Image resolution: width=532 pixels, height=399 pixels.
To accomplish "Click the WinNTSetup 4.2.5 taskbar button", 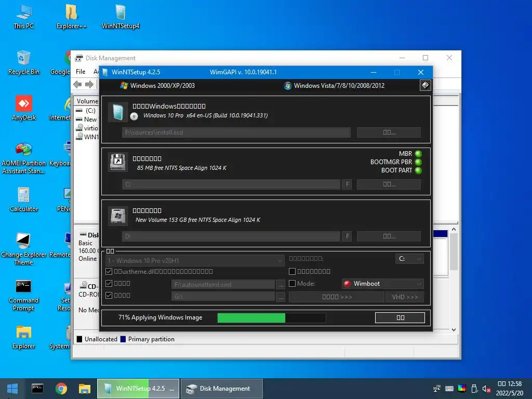I will coord(138,389).
